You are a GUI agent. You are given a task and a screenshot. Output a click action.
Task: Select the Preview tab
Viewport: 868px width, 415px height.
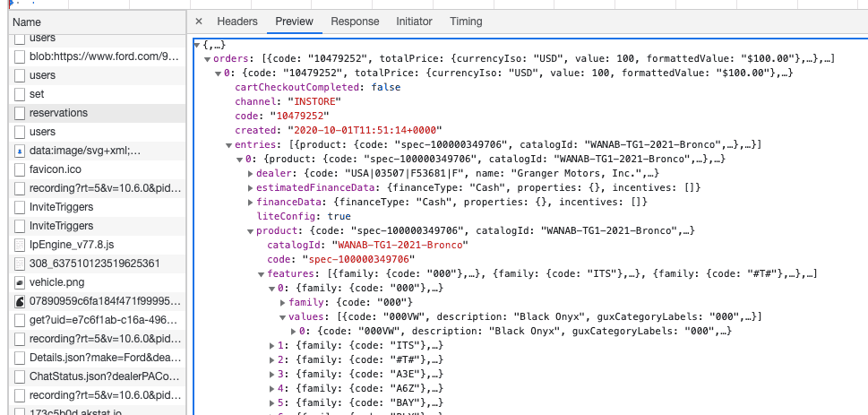294,22
